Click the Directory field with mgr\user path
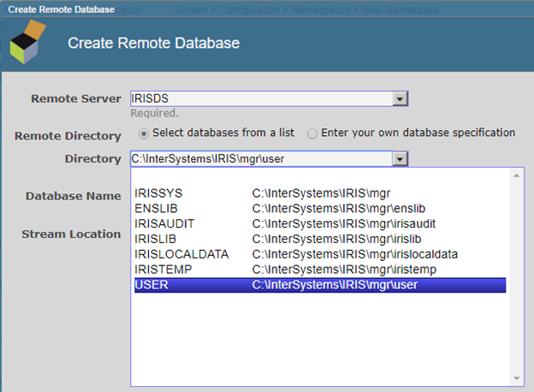The height and width of the screenshot is (392, 534). (261, 159)
